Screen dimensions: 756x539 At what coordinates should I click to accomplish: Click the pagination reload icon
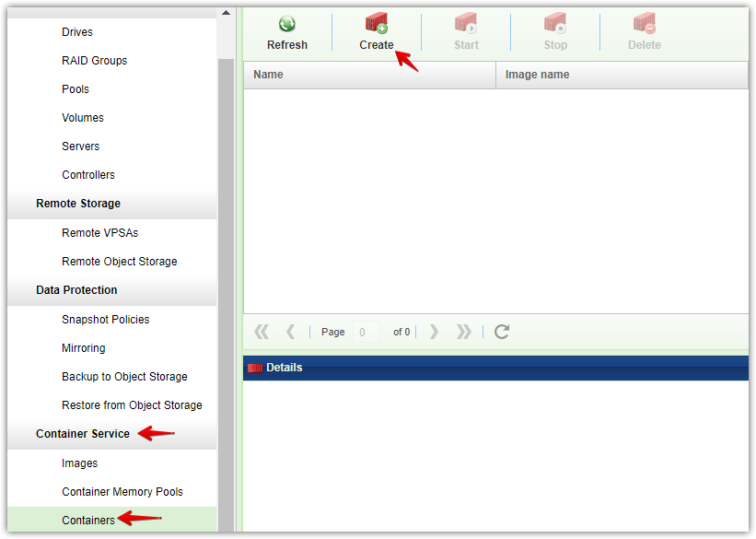pyautogui.click(x=502, y=332)
